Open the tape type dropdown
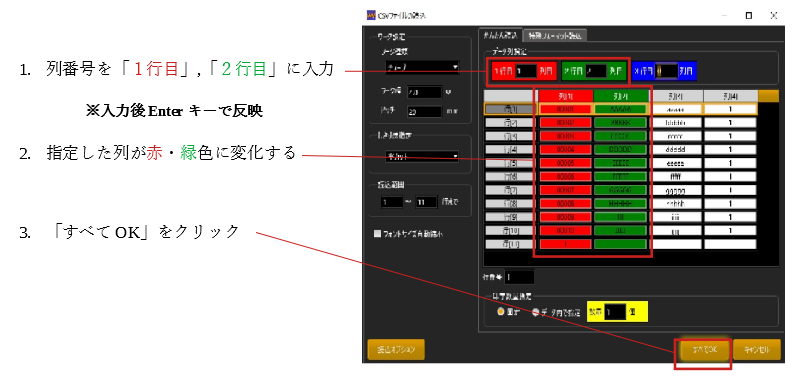 click(423, 67)
